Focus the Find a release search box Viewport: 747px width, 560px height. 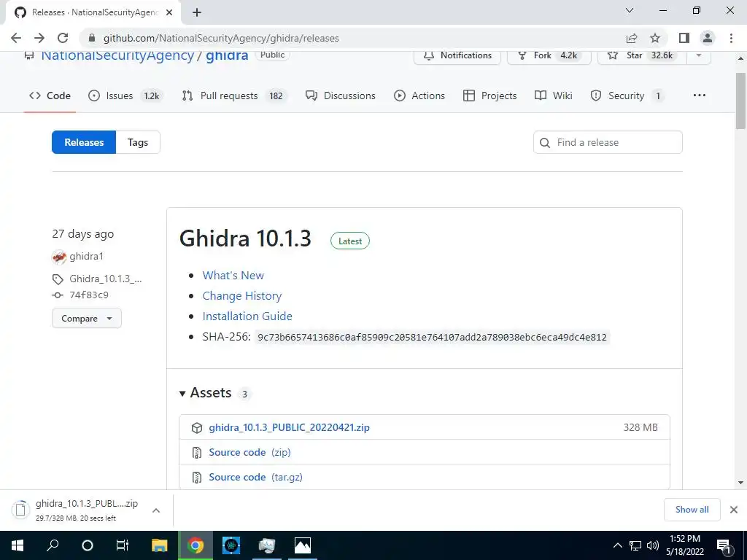click(x=608, y=142)
